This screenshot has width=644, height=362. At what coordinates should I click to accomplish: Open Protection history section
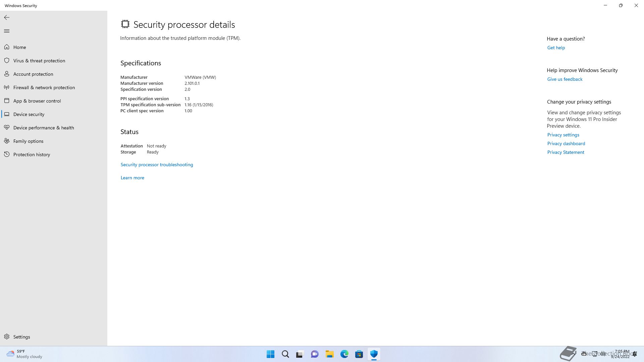[x=32, y=155]
